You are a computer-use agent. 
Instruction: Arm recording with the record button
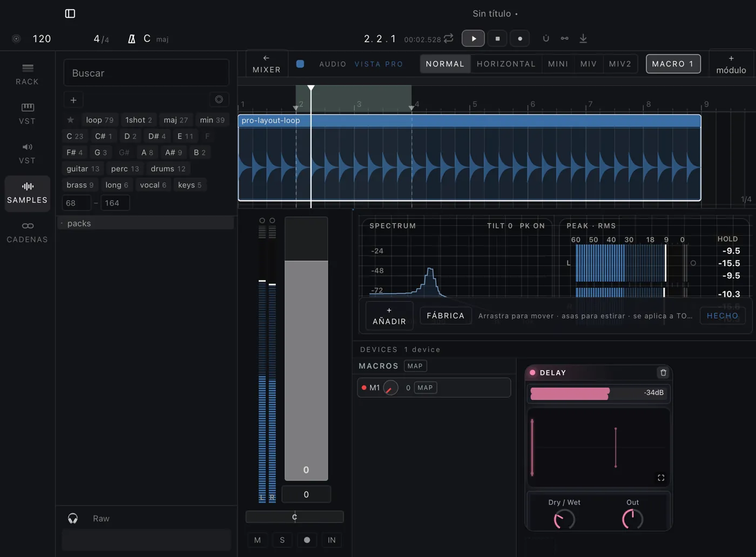(x=519, y=38)
